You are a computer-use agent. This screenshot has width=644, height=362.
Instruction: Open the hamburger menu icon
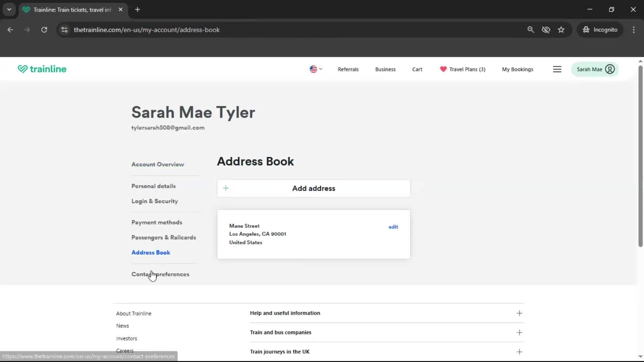coord(557,69)
